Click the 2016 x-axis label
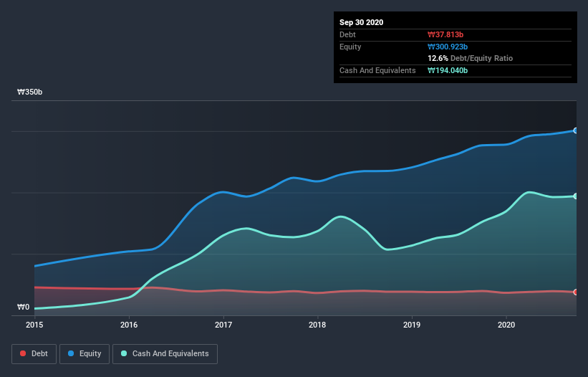This screenshot has width=588, height=377. coord(129,325)
